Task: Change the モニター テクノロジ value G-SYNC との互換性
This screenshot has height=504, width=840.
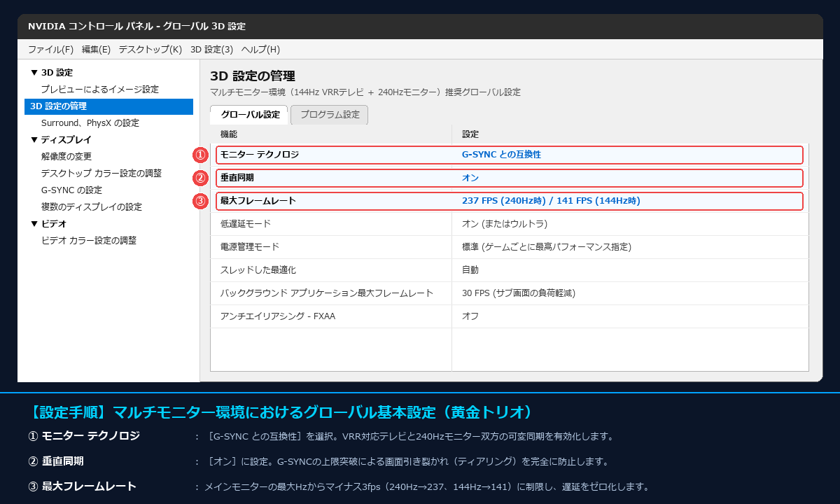Action: click(501, 155)
